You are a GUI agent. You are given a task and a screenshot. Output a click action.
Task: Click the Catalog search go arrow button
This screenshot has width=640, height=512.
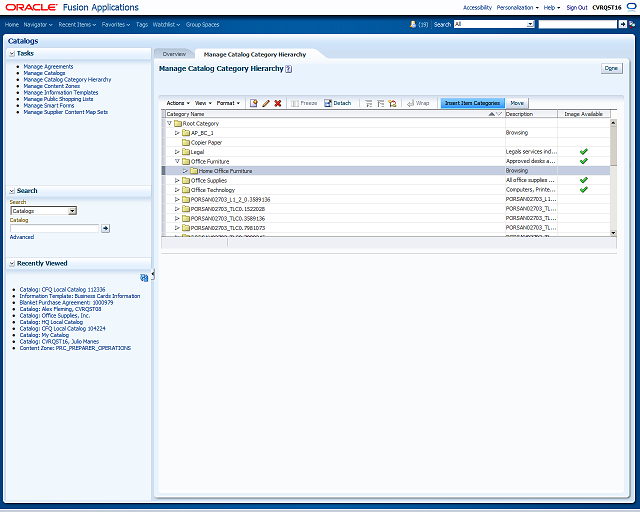click(x=105, y=228)
